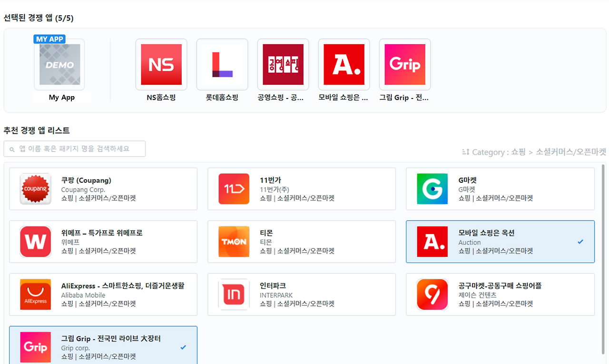Viewport: 609px width, 364px height.
Task: Add 쿠팡 (Coupang) as competitor
Action: point(103,189)
